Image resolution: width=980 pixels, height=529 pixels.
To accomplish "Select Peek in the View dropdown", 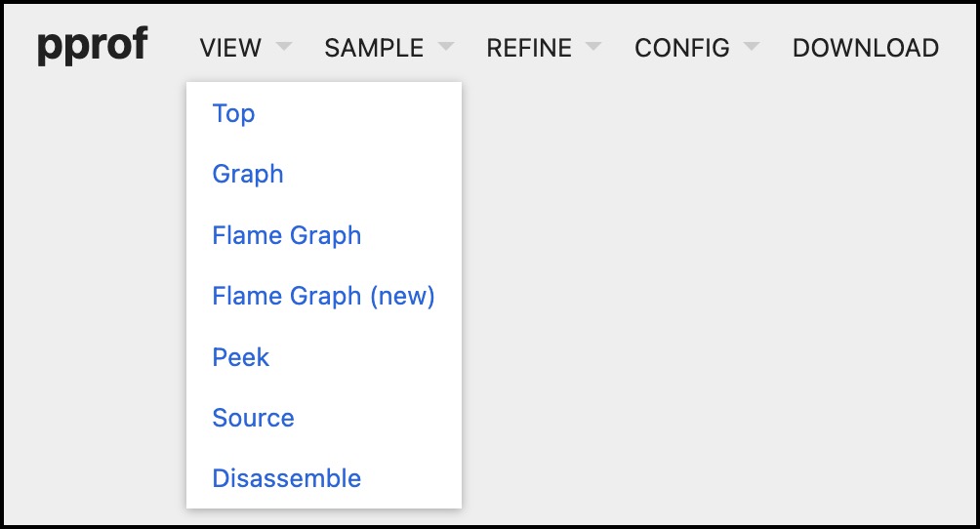I will [x=240, y=357].
